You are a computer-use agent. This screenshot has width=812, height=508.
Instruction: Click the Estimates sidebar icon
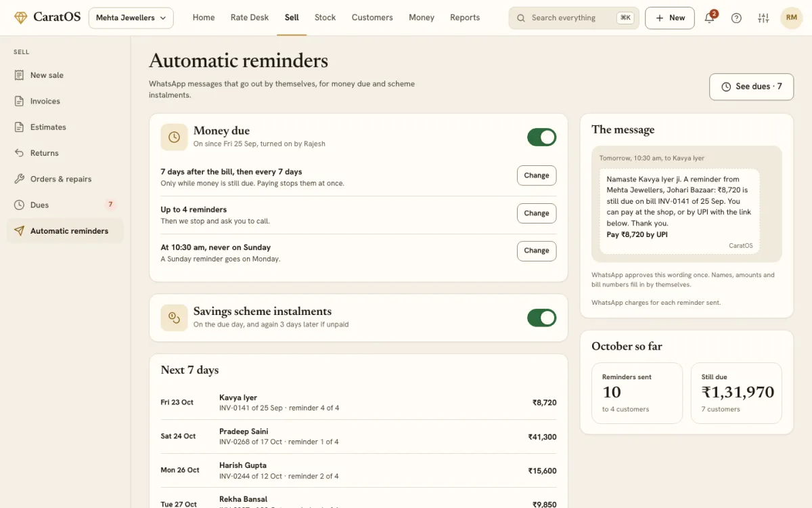[19, 127]
